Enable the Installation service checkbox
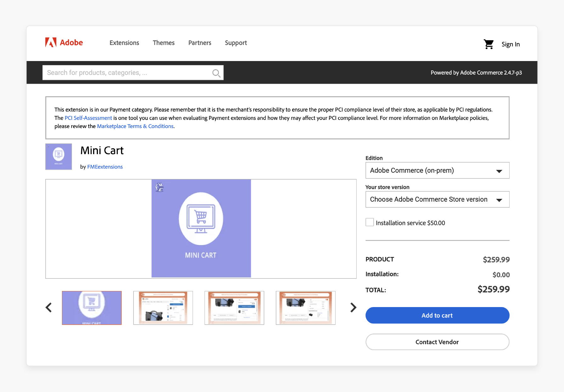Viewport: 564px width, 392px height. pos(369,222)
